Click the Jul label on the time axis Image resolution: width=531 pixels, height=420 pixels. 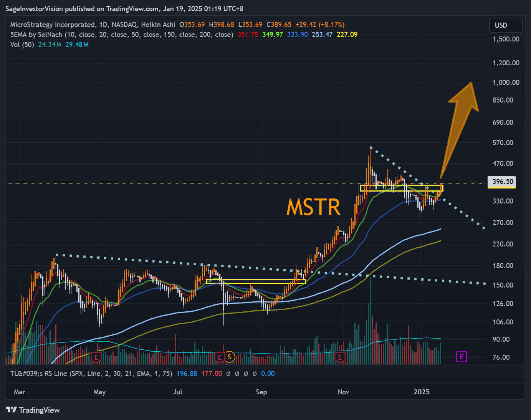178,392
